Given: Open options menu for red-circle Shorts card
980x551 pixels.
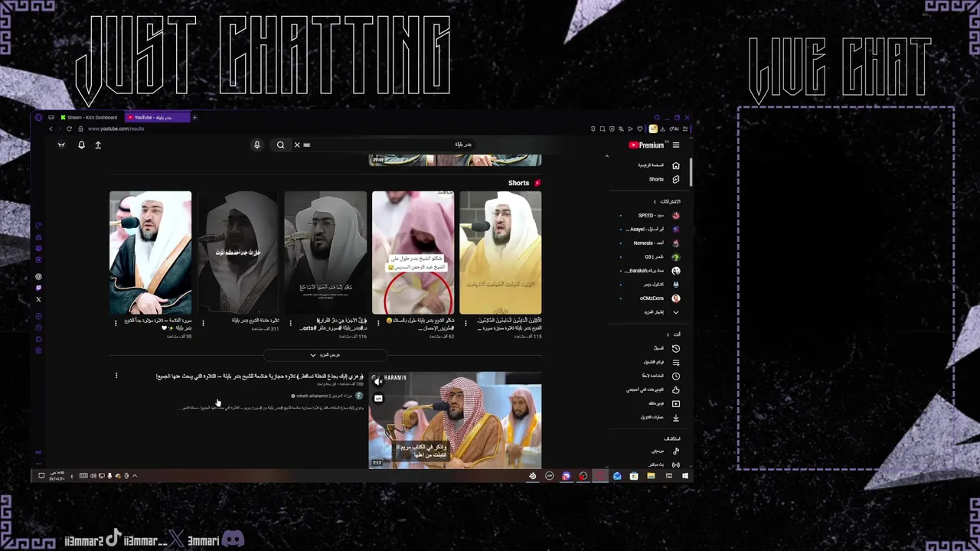Looking at the screenshot, I should [378, 324].
